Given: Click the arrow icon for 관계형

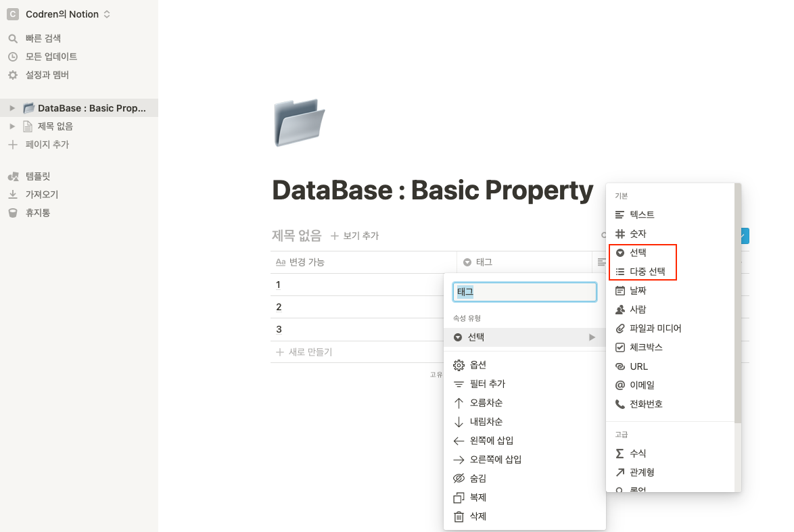Looking at the screenshot, I should [x=620, y=473].
